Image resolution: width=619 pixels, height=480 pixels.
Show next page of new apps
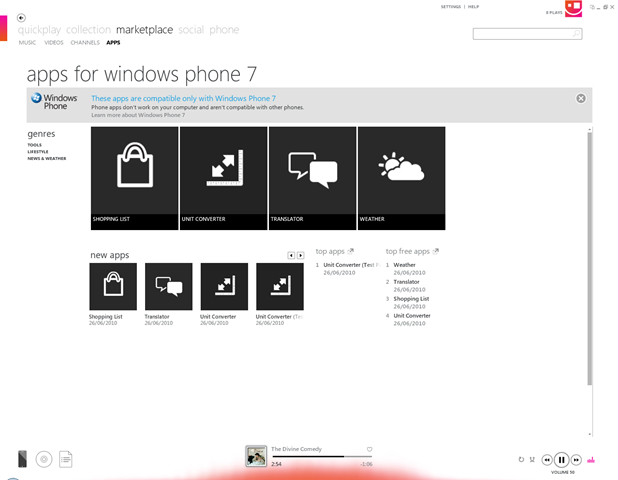[300, 255]
